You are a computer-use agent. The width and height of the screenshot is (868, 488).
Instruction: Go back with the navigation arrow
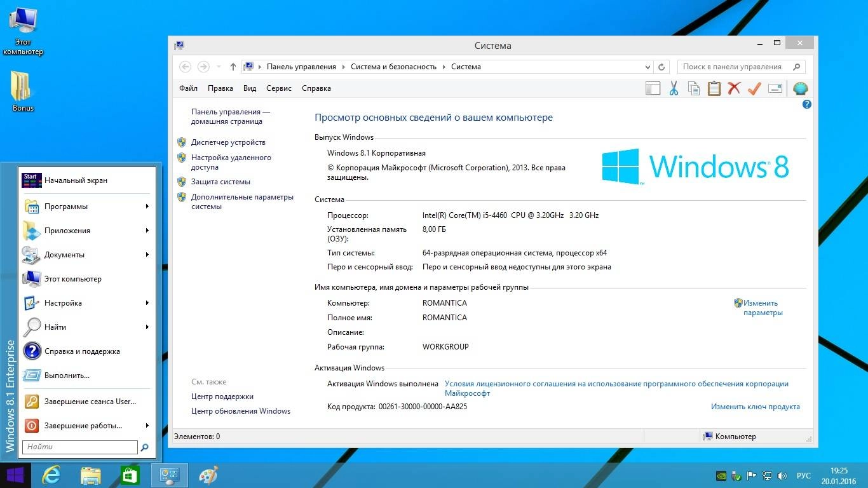coord(185,67)
